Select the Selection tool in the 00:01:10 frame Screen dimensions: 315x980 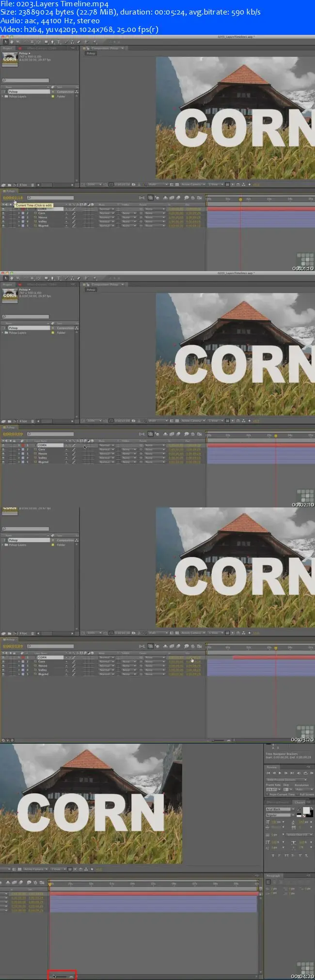point(5,42)
